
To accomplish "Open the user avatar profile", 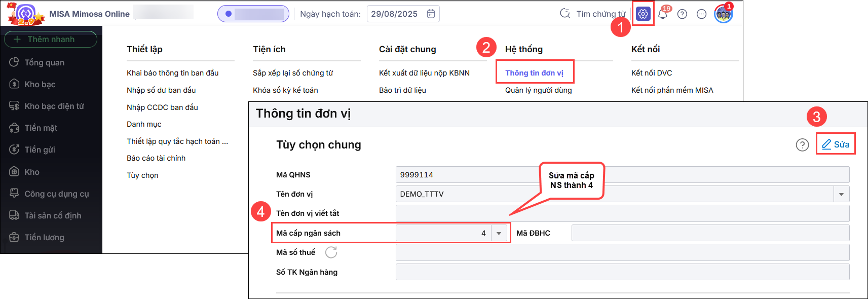I will coord(723,14).
